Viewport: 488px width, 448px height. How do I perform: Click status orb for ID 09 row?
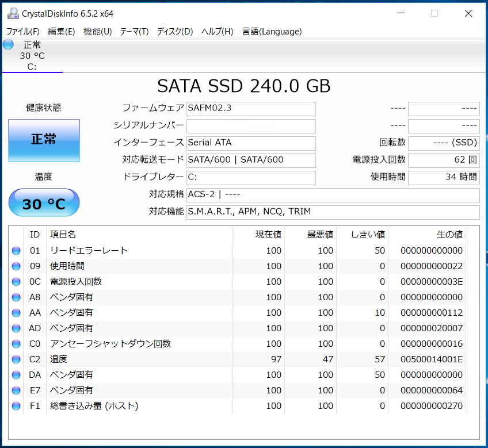[16, 266]
